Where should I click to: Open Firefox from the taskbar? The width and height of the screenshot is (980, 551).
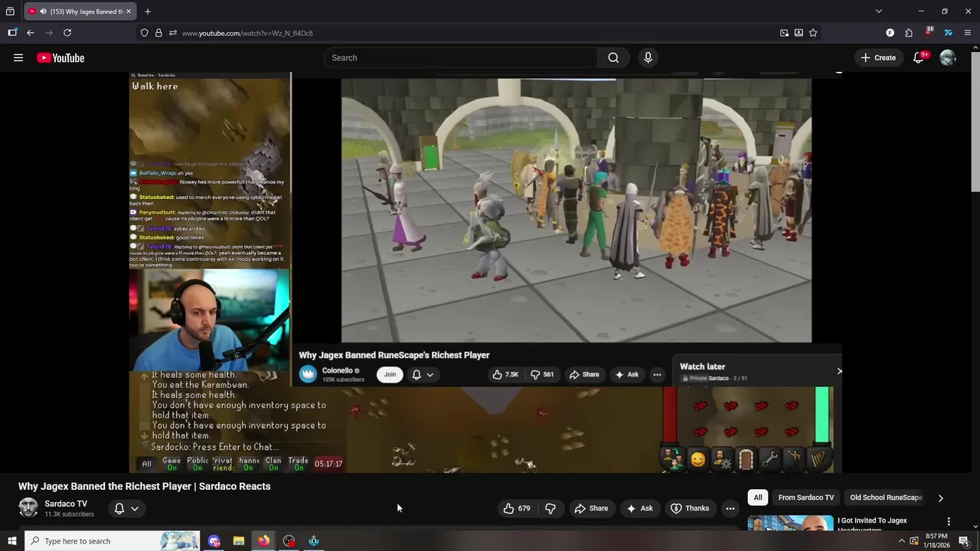pos(263,541)
